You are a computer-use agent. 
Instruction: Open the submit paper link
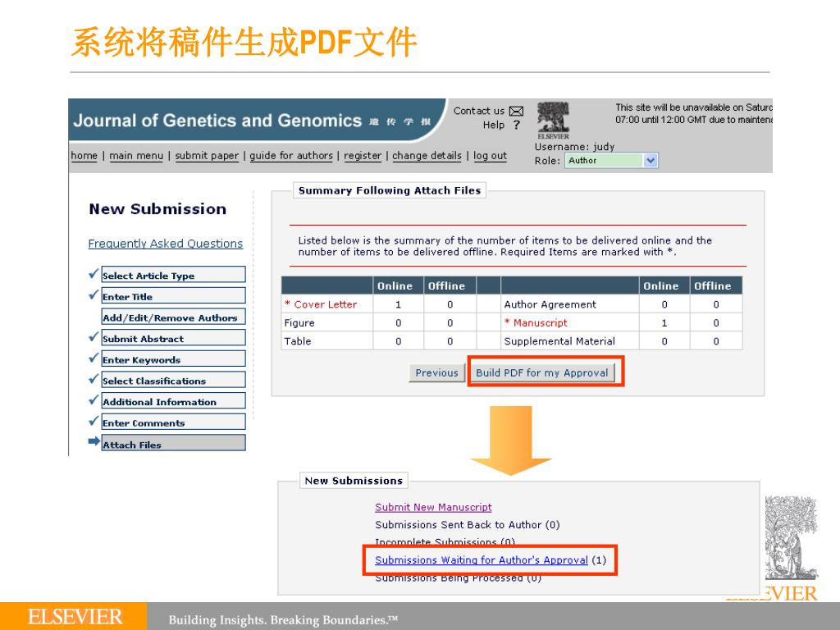[x=207, y=156]
